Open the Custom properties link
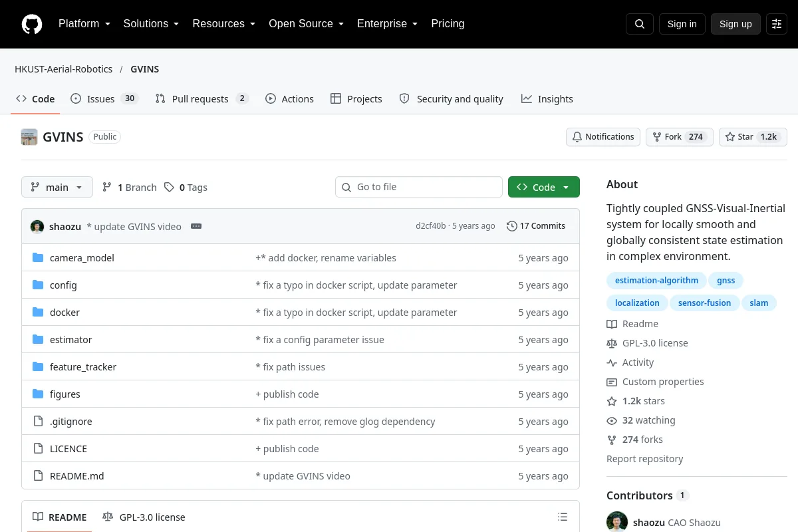The image size is (798, 532). pos(655,382)
